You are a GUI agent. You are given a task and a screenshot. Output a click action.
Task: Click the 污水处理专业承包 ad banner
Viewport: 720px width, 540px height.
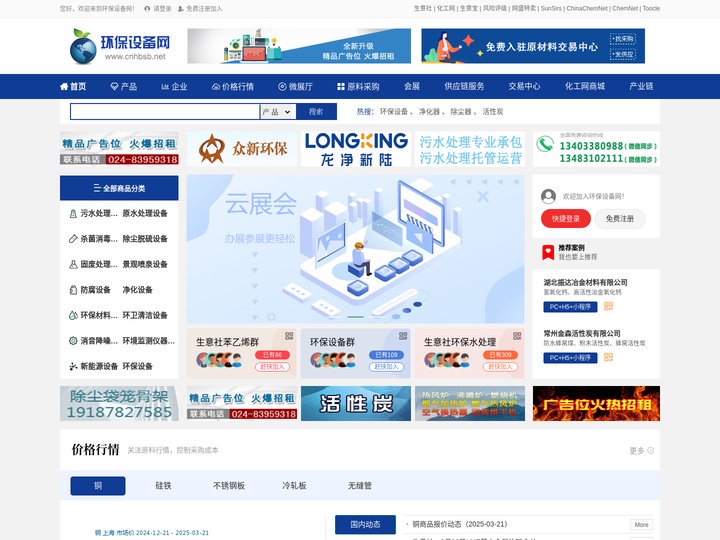click(x=470, y=149)
